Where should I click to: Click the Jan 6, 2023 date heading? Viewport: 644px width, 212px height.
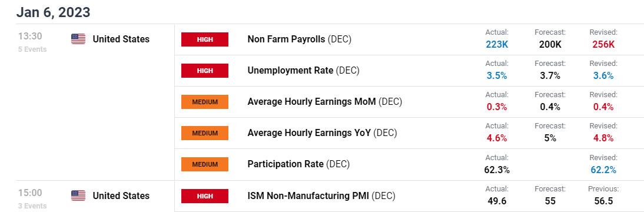53,12
